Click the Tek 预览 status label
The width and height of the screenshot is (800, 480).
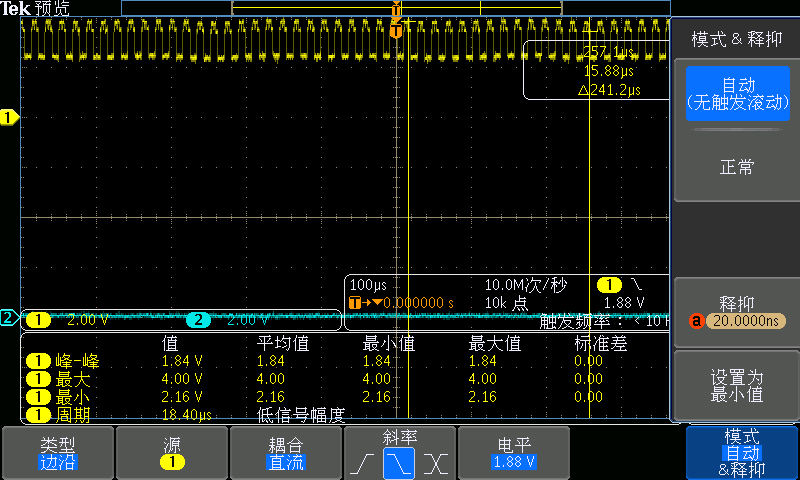click(35, 8)
